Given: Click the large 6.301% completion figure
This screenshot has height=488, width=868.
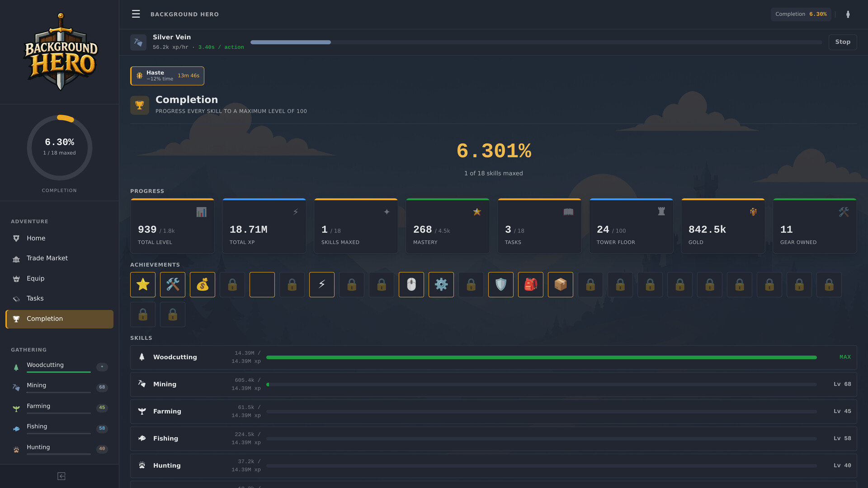Looking at the screenshot, I should (x=494, y=151).
